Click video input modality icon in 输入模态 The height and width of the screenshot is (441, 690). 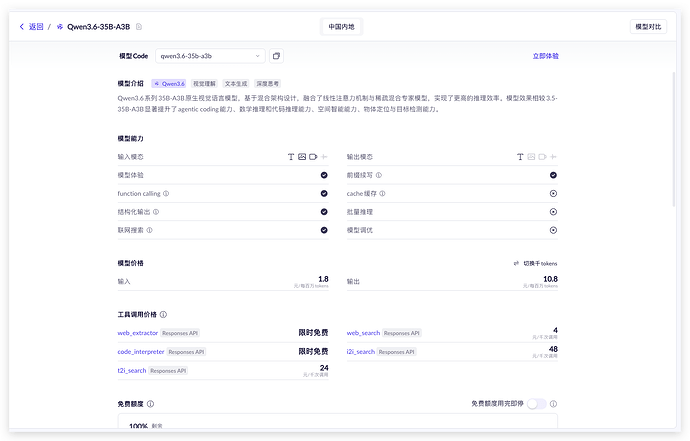313,157
